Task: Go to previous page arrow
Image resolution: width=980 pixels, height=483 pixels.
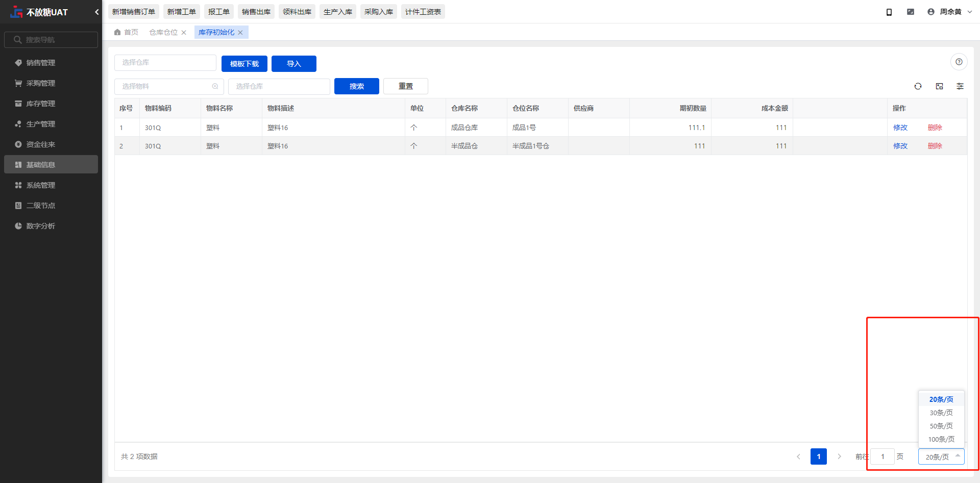Action: (798, 456)
